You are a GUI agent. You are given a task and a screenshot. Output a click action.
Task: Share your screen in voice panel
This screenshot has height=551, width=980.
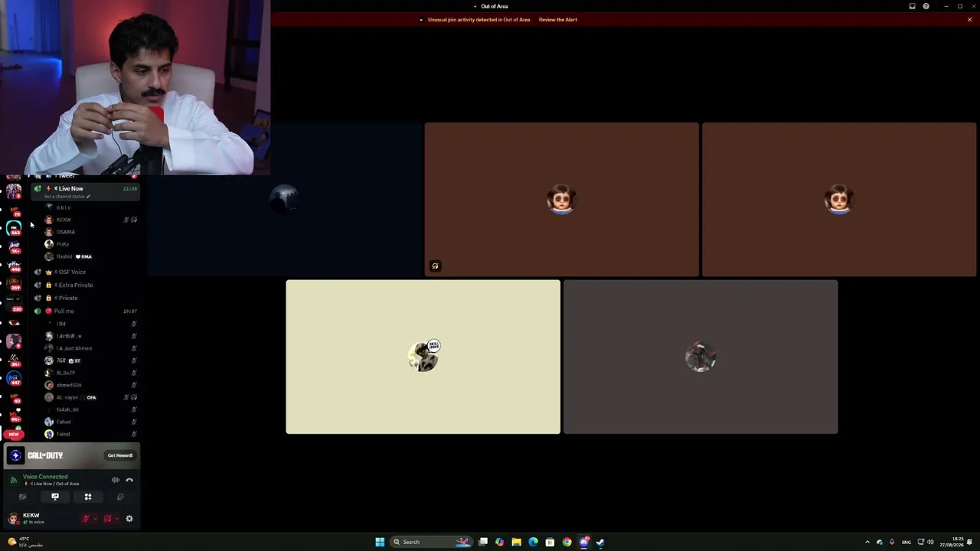pos(55,497)
